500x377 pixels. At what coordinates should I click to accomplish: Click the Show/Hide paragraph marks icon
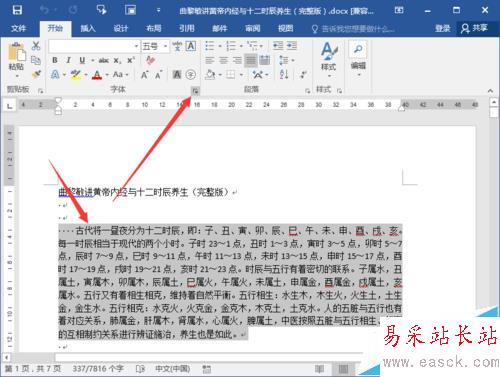(x=303, y=75)
